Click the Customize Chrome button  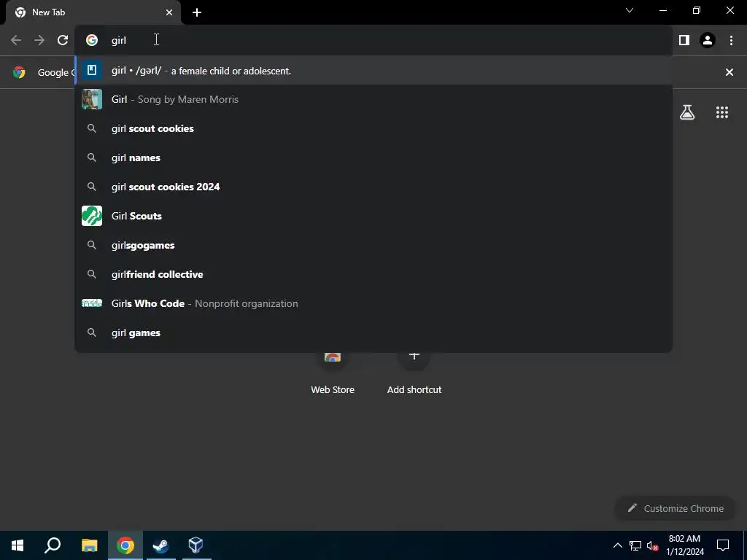click(x=676, y=508)
